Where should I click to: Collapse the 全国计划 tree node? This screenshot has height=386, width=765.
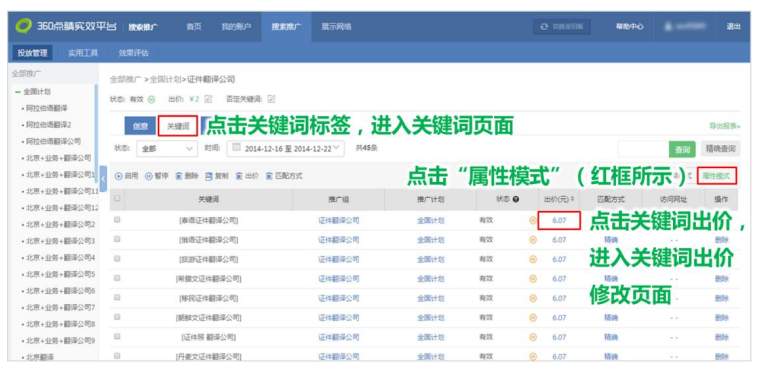tap(18, 92)
